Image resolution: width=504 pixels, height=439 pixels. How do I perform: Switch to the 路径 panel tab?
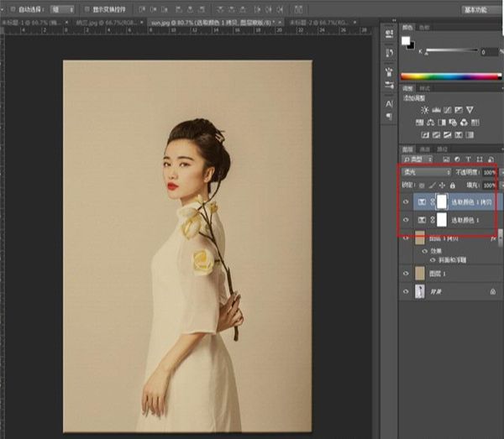pos(442,149)
